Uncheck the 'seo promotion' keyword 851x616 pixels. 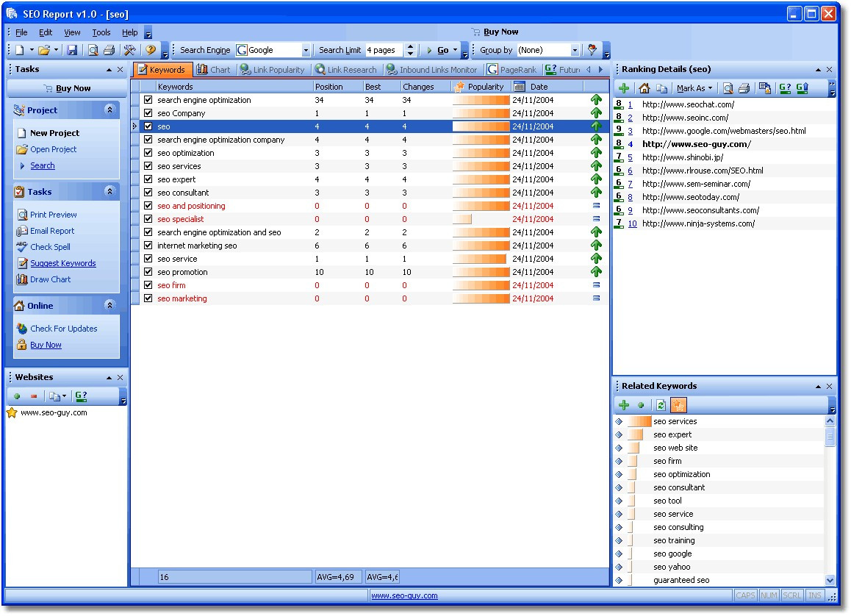(x=148, y=272)
